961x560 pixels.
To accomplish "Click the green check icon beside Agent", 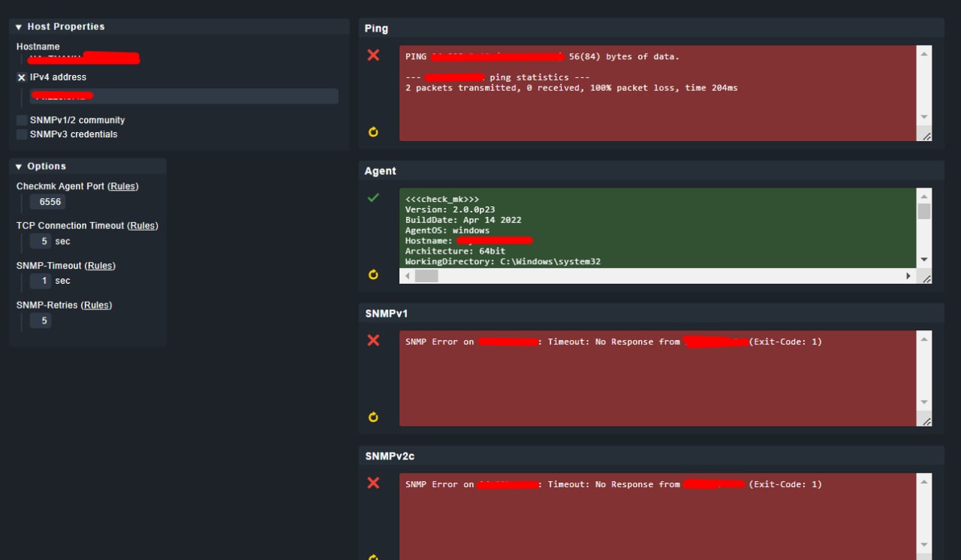I will [x=373, y=197].
